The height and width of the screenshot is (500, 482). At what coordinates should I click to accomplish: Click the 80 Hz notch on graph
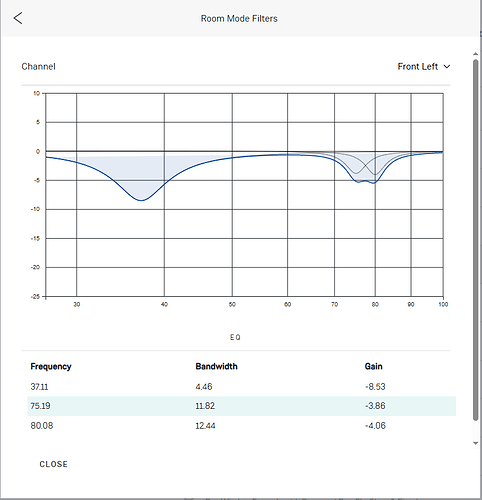(374, 183)
